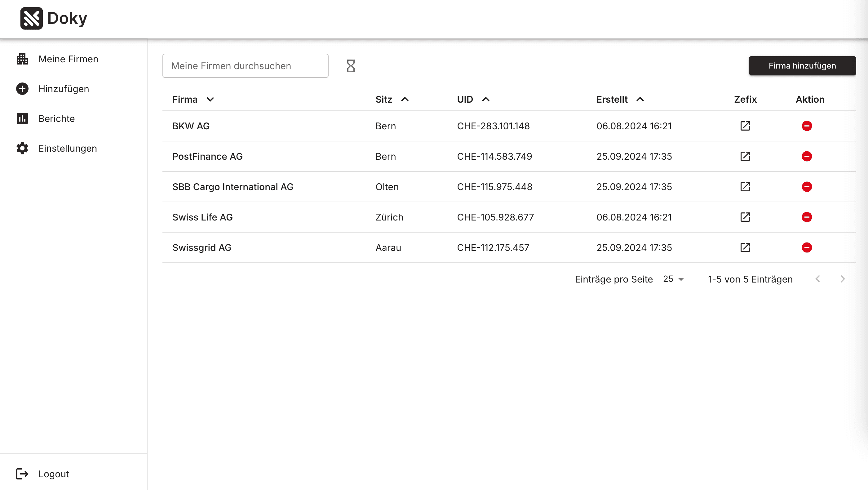Click the Doky logo icon

(x=31, y=18)
